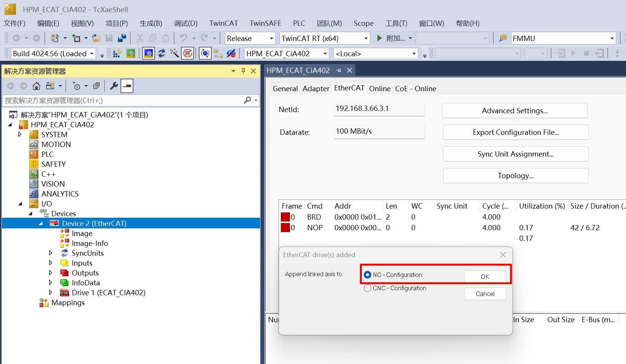This screenshot has width=626, height=364.
Task: Click the NetId field 192.168.3.66.3.1
Action: click(x=379, y=109)
